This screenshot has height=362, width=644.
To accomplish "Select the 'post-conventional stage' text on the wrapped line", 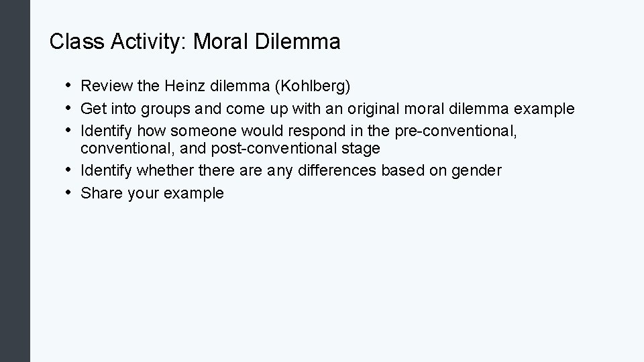I will (x=295, y=148).
